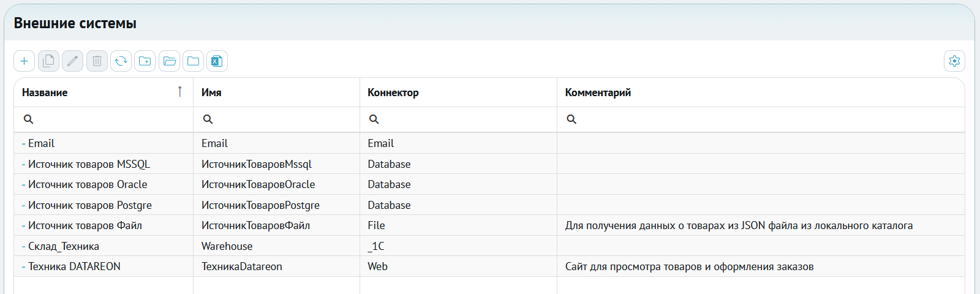
Task: Click the closed folder toolbar icon
Action: click(x=193, y=61)
